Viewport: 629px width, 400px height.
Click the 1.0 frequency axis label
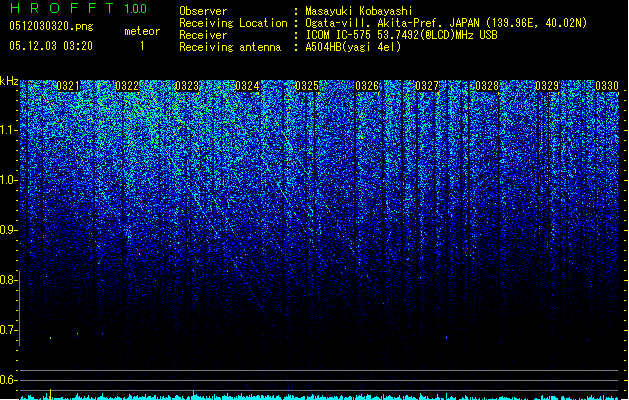point(8,180)
